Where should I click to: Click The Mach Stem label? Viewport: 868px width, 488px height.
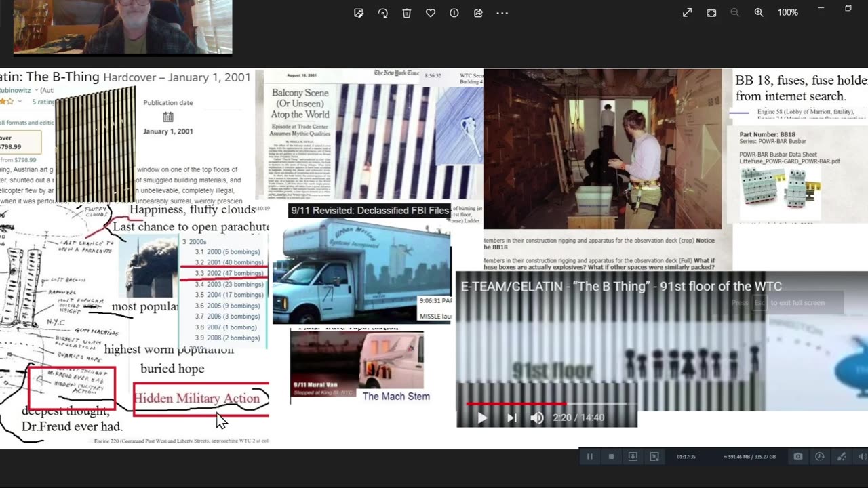(396, 396)
